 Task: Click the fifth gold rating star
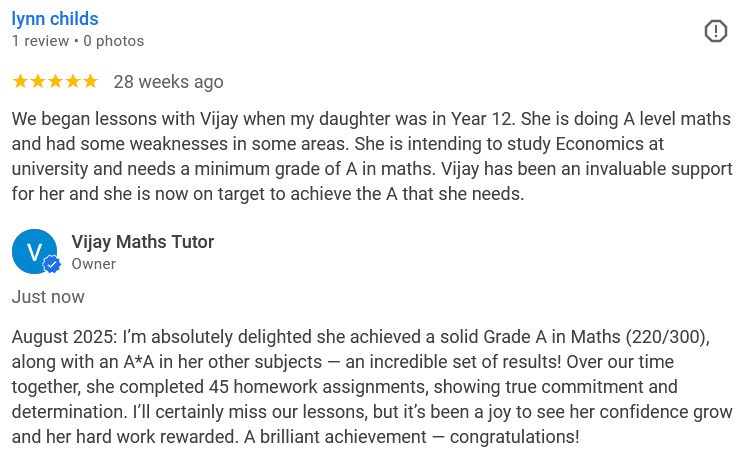click(90, 81)
